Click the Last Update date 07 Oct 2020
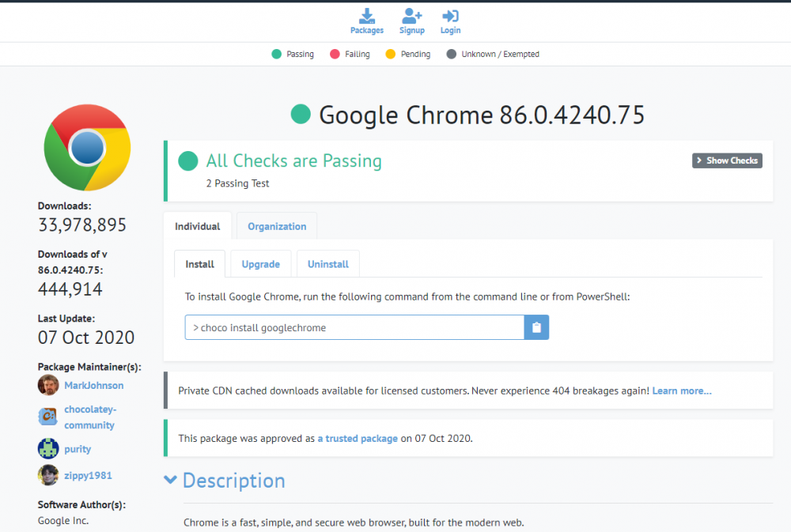 [x=86, y=337]
